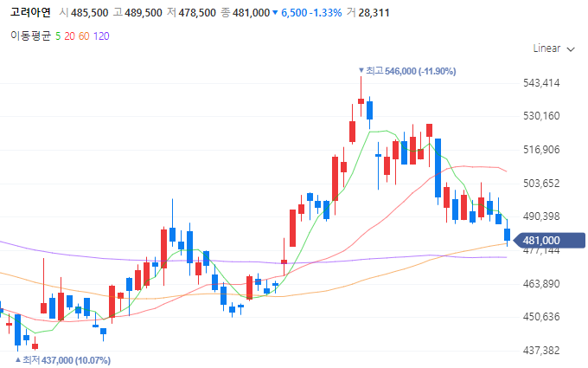The height and width of the screenshot is (368, 588).
Task: Click the volume value 28,311
Action: [x=374, y=13]
